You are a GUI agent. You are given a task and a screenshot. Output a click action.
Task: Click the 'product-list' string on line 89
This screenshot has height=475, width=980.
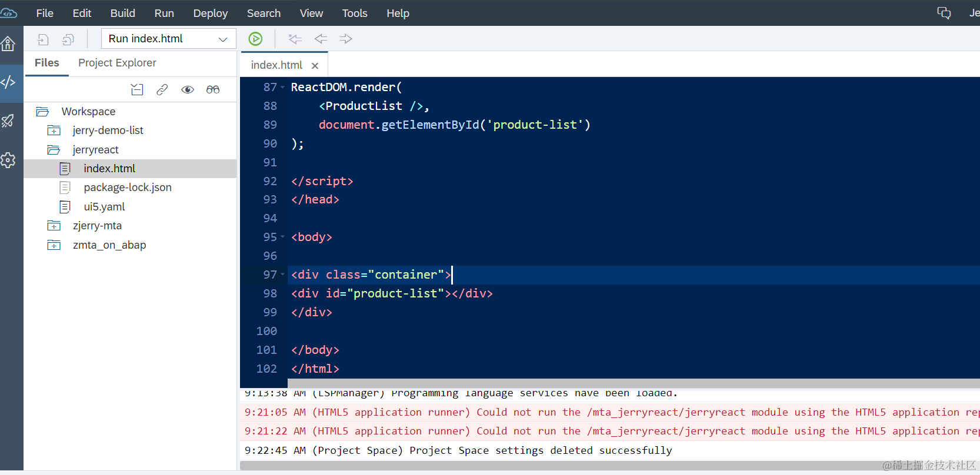[535, 125]
